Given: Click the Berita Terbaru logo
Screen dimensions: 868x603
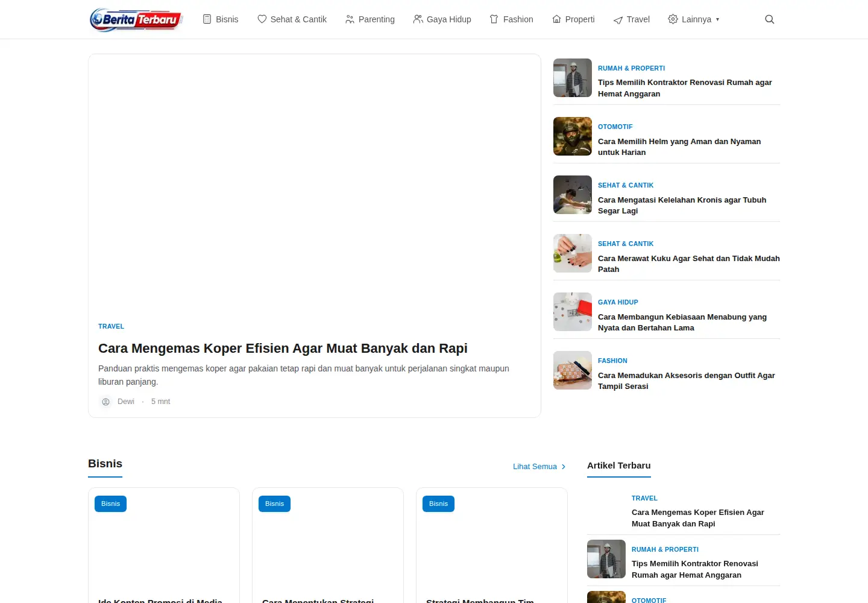Looking at the screenshot, I should [136, 19].
